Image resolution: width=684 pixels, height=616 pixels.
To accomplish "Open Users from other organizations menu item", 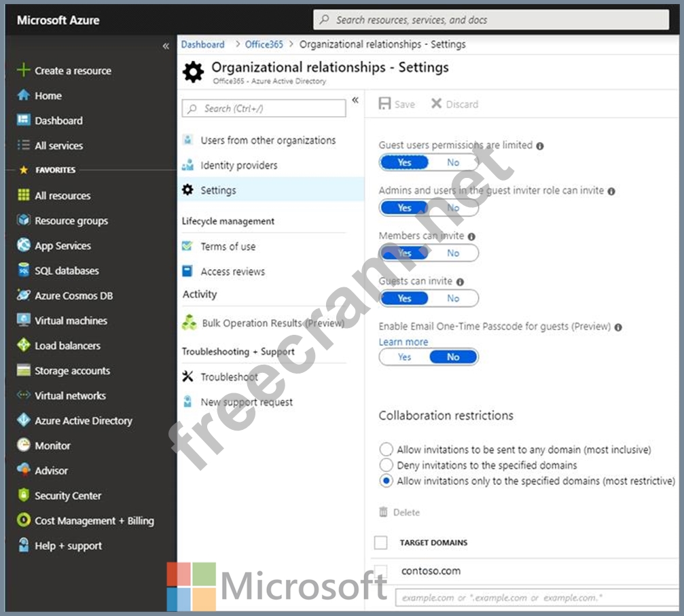I will coord(268,141).
